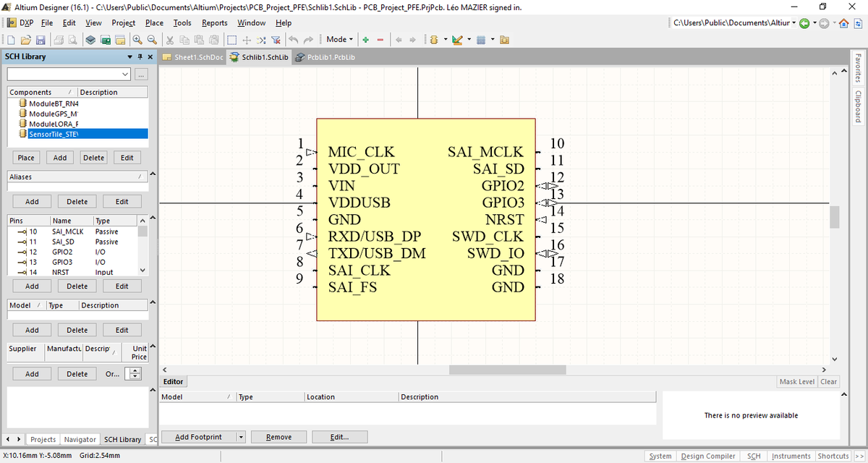Image resolution: width=868 pixels, height=463 pixels.
Task: Click the red minus Remove Part icon
Action: tap(380, 39)
